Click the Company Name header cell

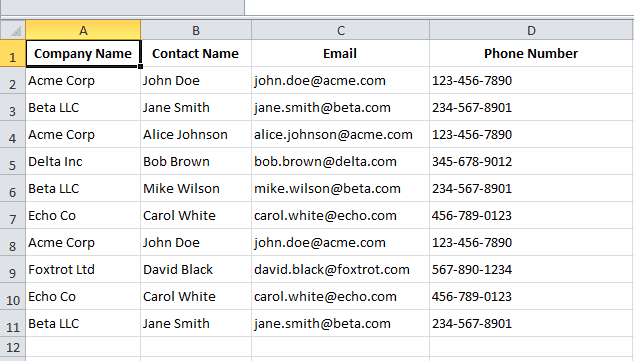coord(83,53)
